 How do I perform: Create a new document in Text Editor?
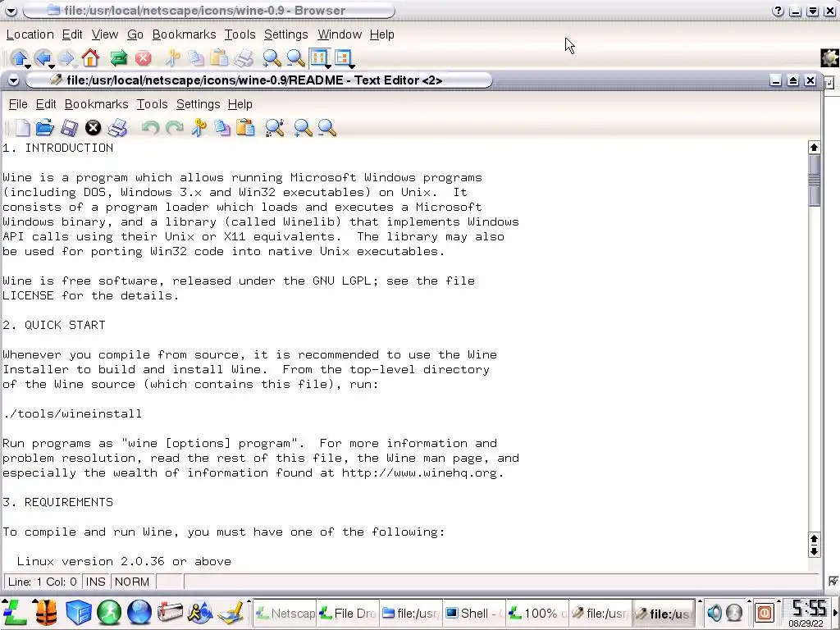pos(22,128)
